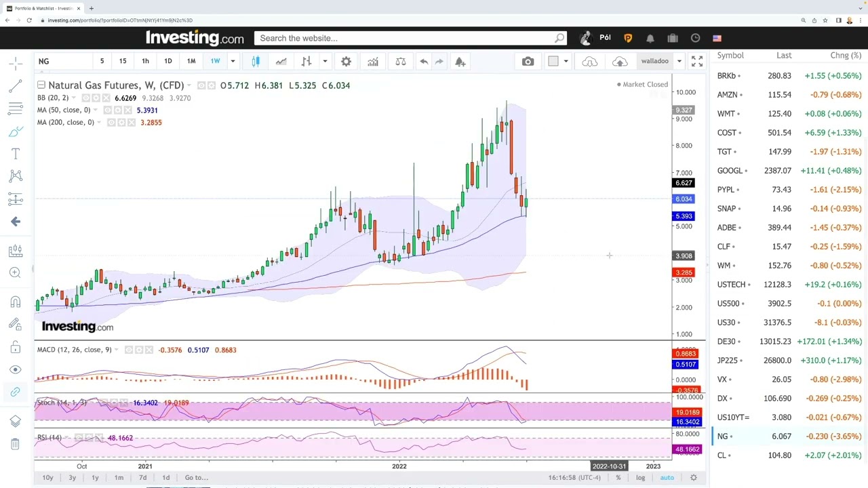Click the NG symbol input field

point(62,61)
